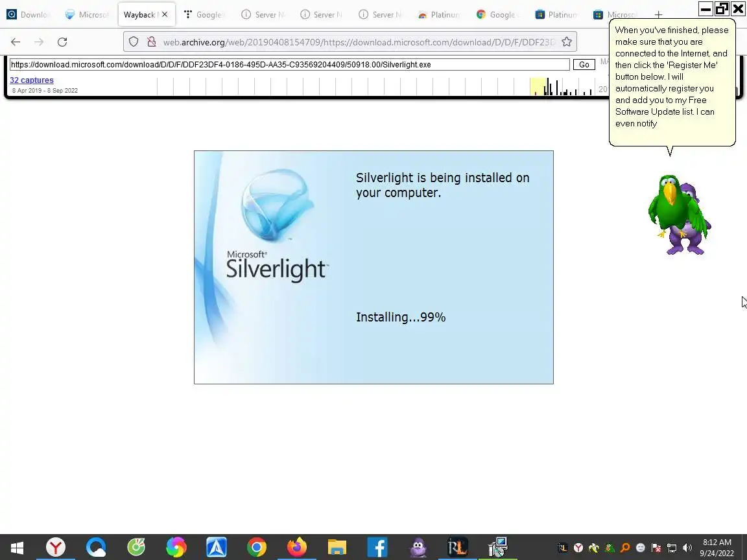Click the parrot's yellow speech balloon
The image size is (747, 560).
click(672, 82)
